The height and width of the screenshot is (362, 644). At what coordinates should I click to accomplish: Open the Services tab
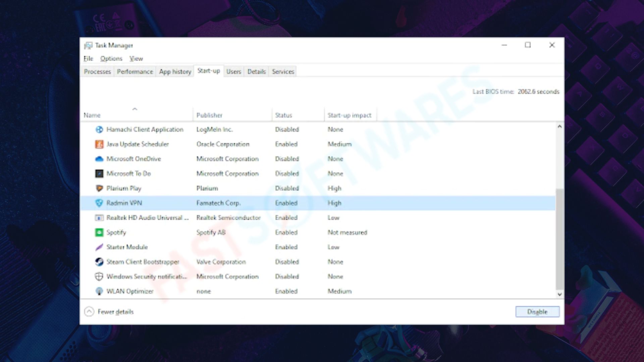tap(283, 71)
